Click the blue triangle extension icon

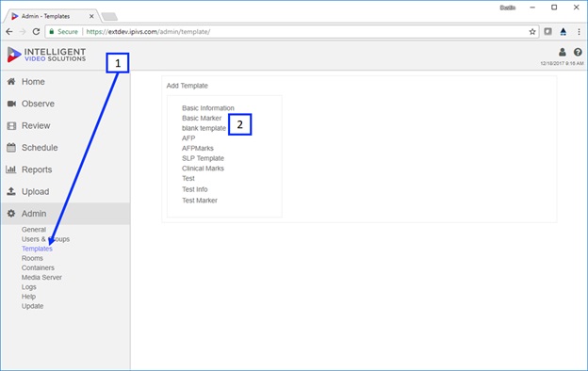[563, 32]
